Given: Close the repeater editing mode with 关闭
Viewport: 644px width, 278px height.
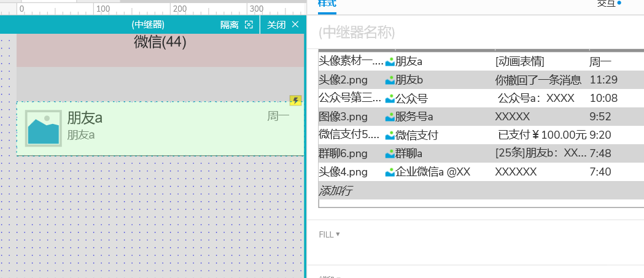Looking at the screenshot, I should click(x=283, y=25).
